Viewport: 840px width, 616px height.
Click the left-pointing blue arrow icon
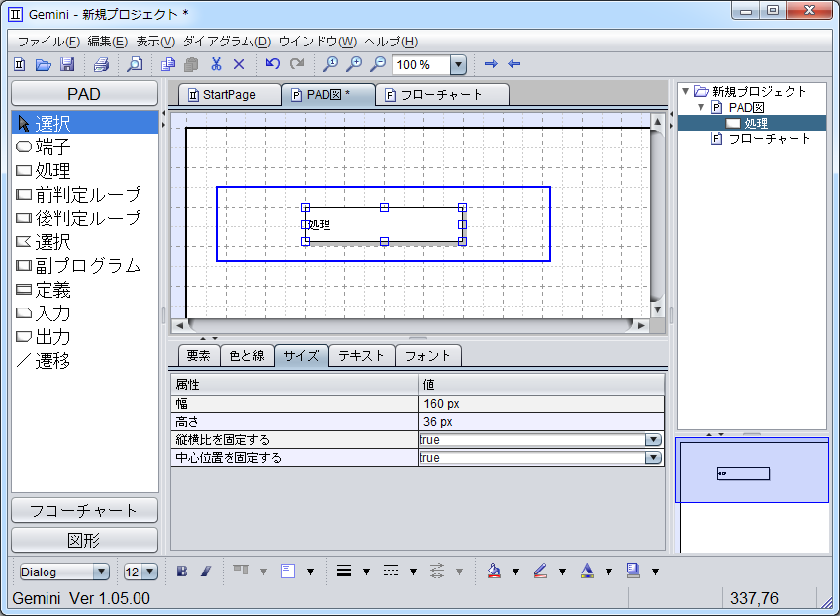click(x=514, y=64)
